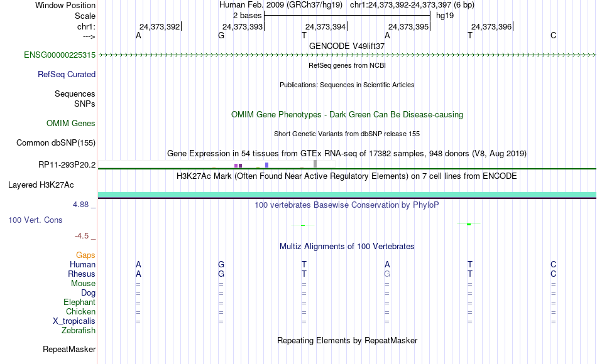Click Repeating Elements by RepeatMasker title

tap(347, 340)
